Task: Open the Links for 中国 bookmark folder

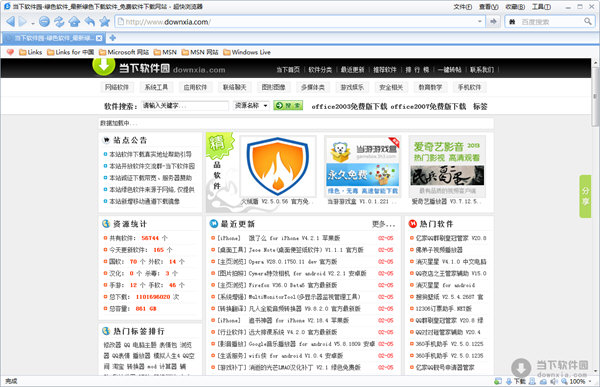Action: (70, 52)
